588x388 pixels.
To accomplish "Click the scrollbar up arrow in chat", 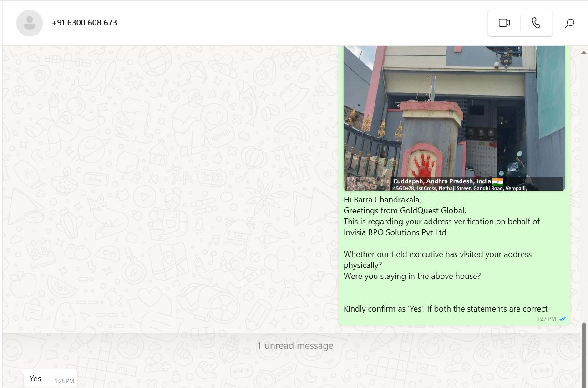I will point(584,52).
